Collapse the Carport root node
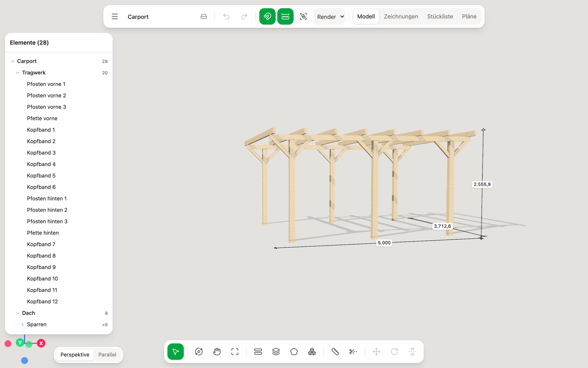The image size is (588, 368). click(13, 61)
